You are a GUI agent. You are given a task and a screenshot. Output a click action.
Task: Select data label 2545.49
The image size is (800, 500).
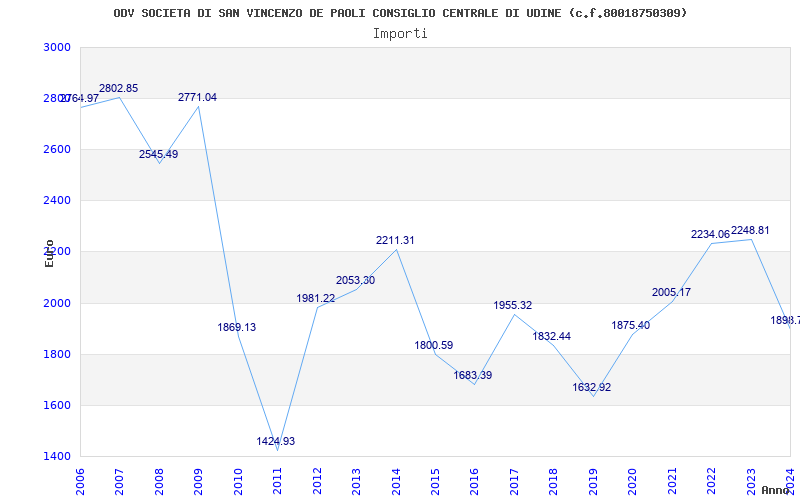coord(159,154)
